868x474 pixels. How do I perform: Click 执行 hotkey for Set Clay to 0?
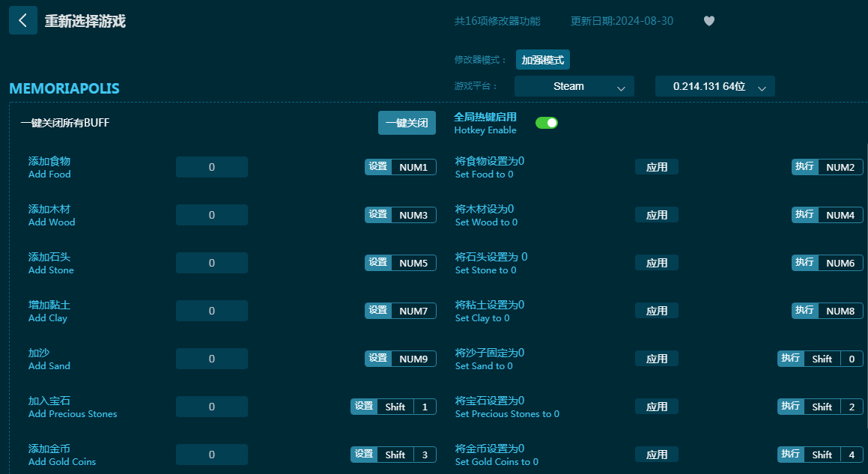click(804, 311)
